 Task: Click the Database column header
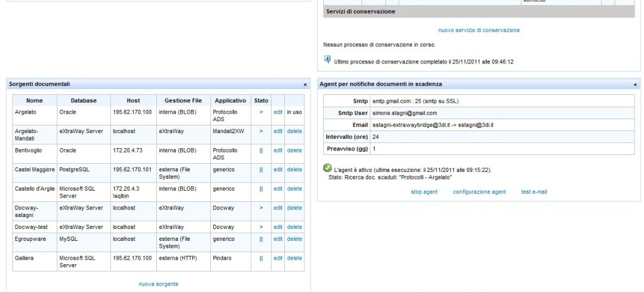click(83, 100)
